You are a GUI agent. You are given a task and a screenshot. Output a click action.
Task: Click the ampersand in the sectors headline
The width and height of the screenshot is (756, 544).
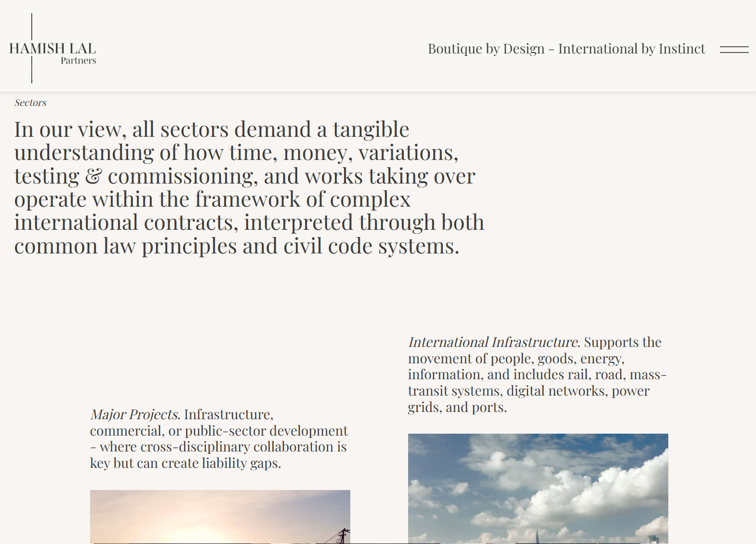[93, 176]
